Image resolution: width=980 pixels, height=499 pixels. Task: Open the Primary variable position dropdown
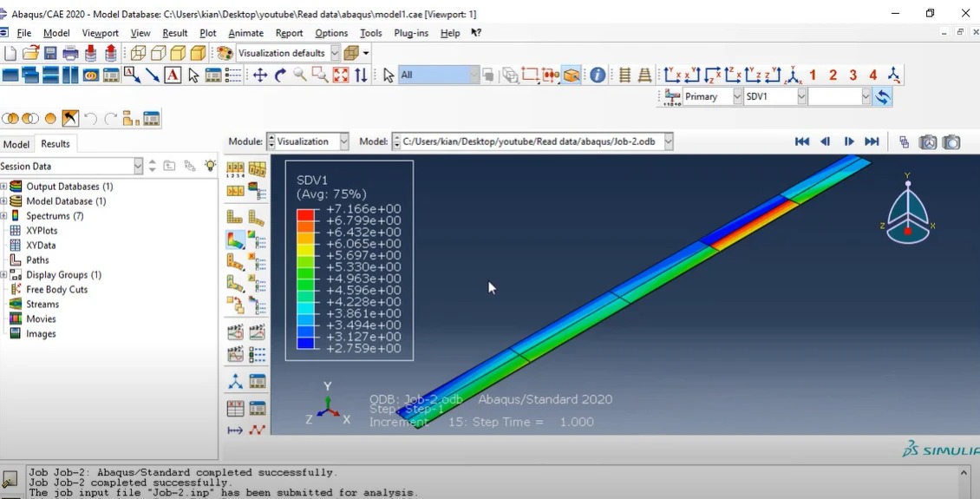point(736,96)
